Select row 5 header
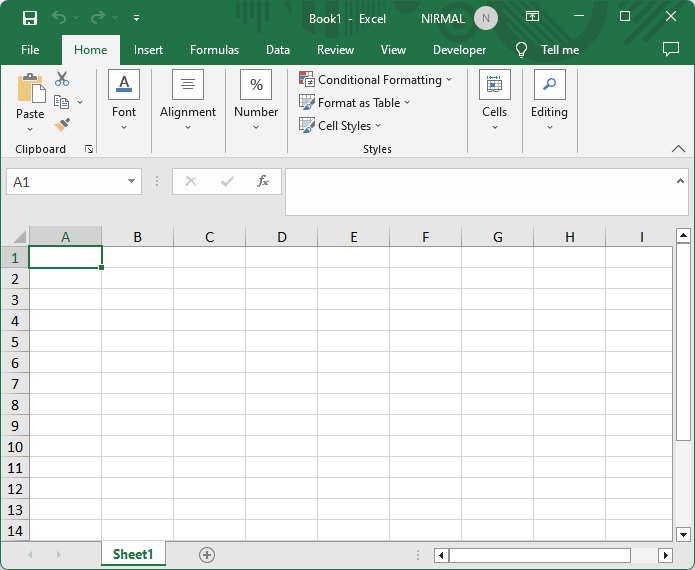 (x=15, y=342)
